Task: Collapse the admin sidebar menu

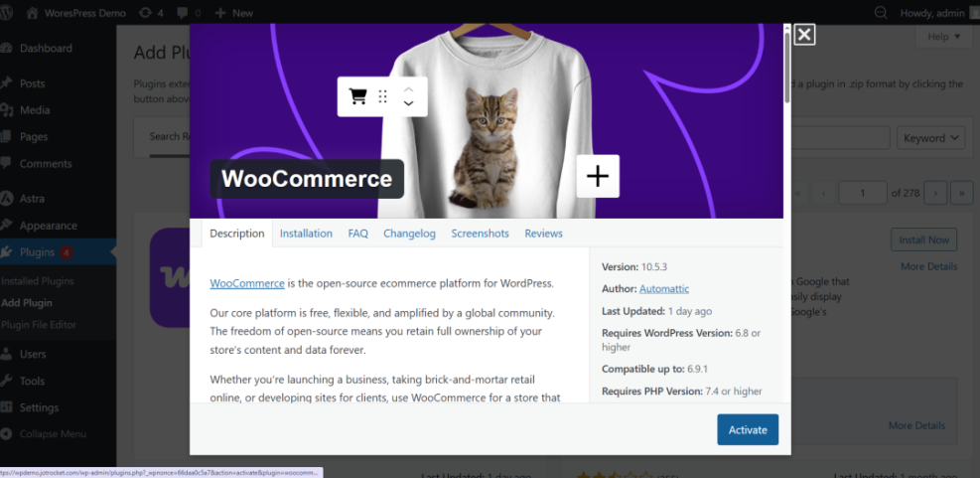Action: point(53,433)
